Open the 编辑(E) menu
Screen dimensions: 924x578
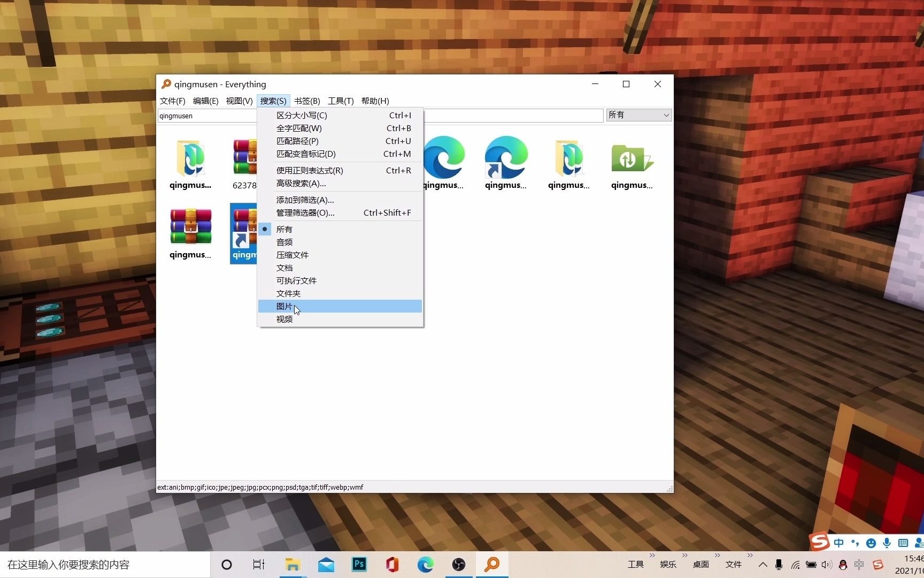[x=205, y=101]
